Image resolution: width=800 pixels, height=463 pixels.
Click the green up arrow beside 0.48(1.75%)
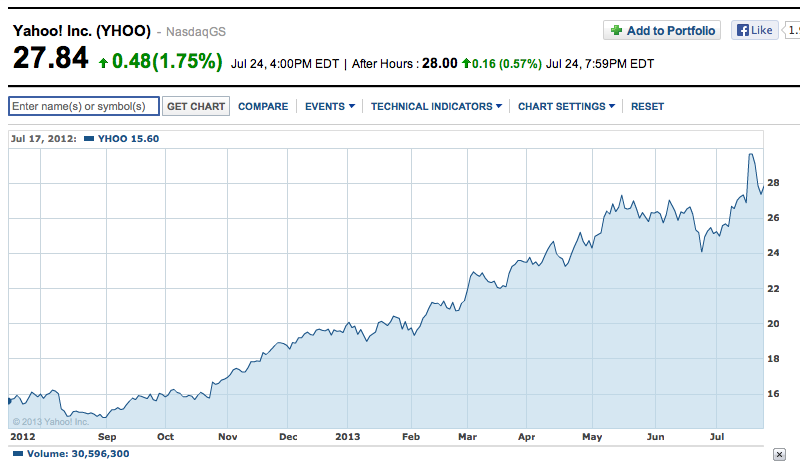click(x=104, y=63)
